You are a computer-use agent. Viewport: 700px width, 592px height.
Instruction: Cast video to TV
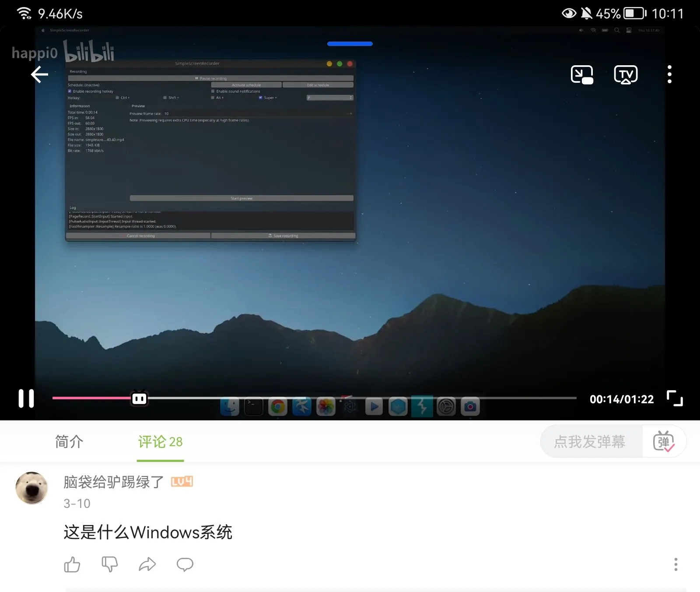[x=626, y=74]
